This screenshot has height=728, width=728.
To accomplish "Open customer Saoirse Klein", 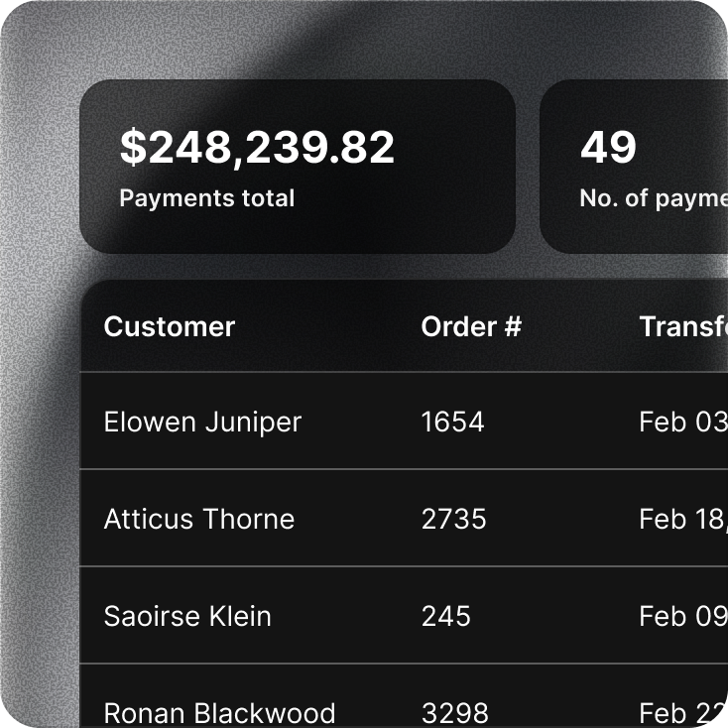I will click(x=187, y=616).
